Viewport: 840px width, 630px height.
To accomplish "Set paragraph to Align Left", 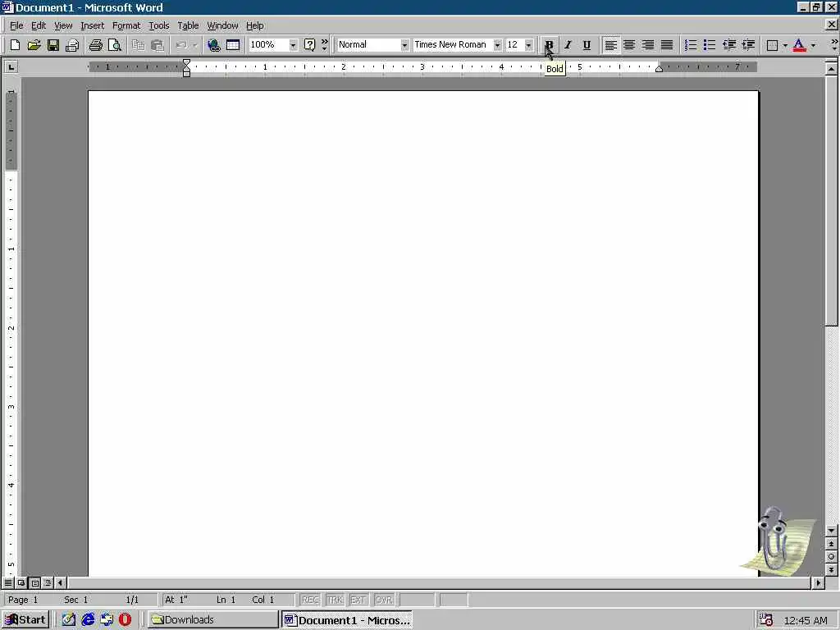I will (610, 45).
